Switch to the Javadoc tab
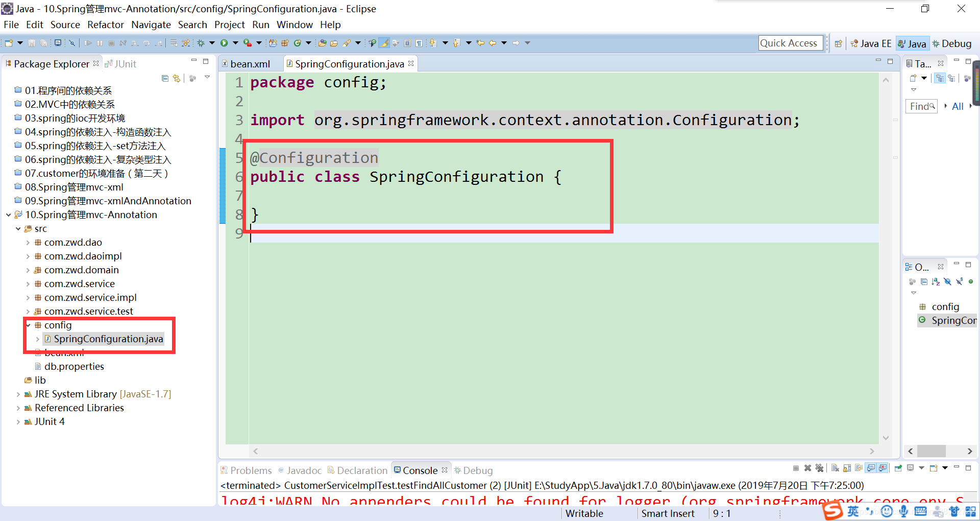This screenshot has width=980, height=521. click(300, 470)
